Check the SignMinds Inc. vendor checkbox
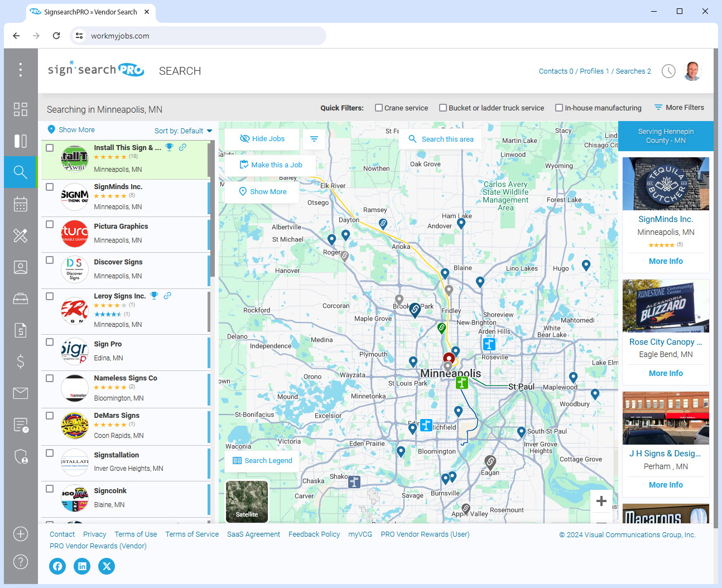 click(50, 187)
